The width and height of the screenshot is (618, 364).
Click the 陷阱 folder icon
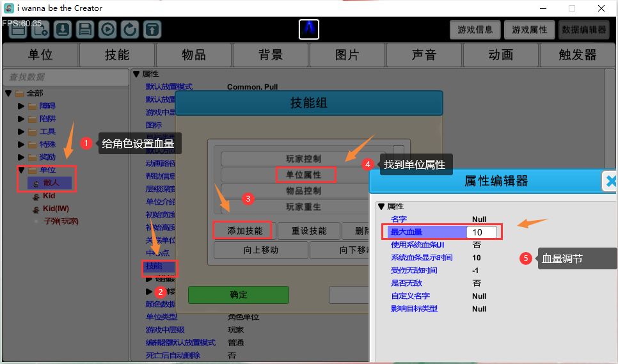33,119
